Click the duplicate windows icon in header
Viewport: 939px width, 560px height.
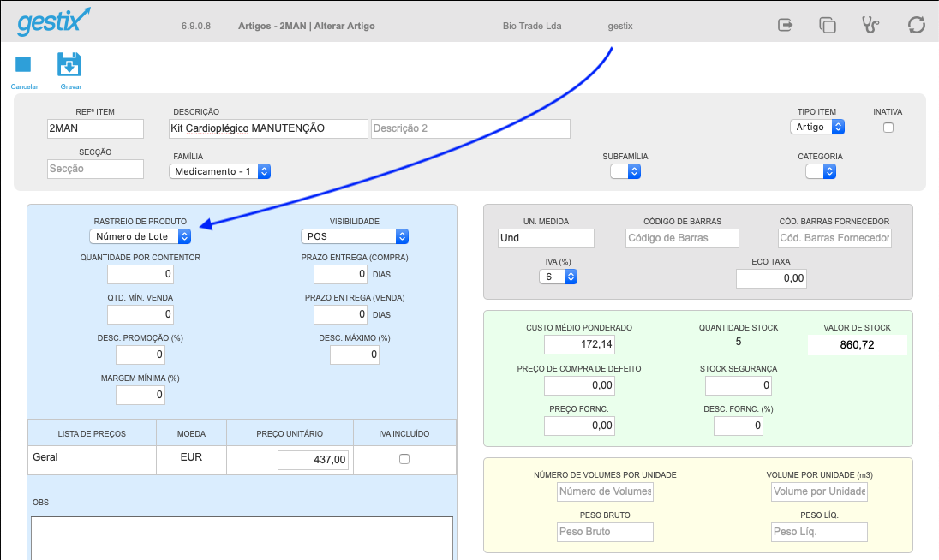827,25
